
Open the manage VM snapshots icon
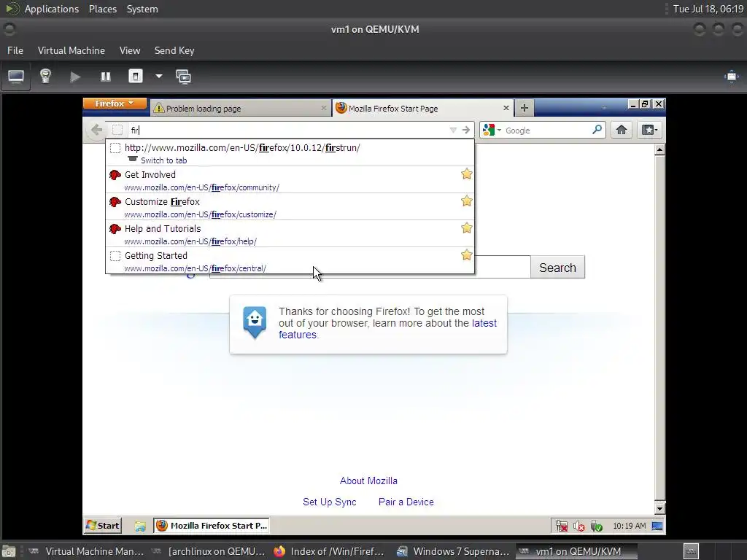[x=183, y=77]
